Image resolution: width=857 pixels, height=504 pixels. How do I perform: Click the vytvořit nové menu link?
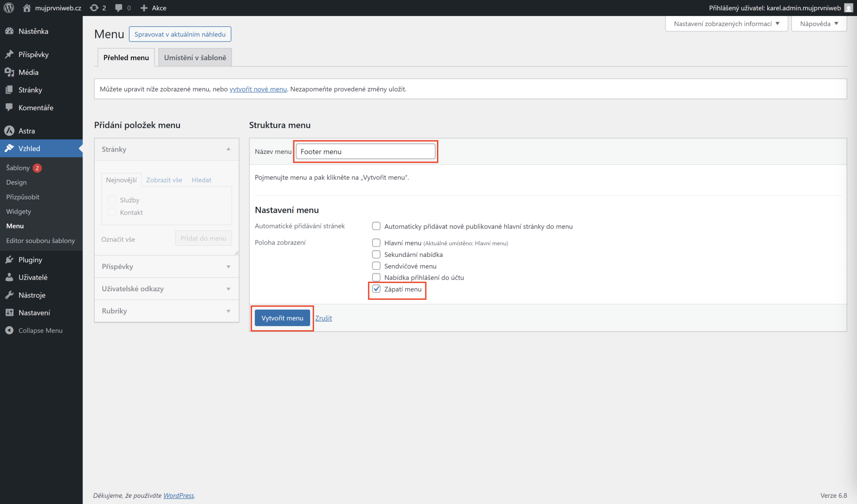(x=258, y=89)
